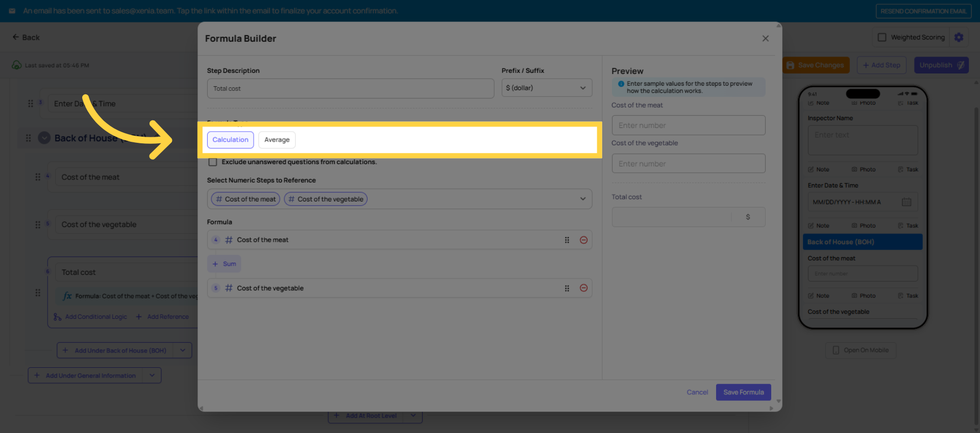Click Add Conditional Logic link
Image resolution: width=980 pixels, height=433 pixels.
90,317
